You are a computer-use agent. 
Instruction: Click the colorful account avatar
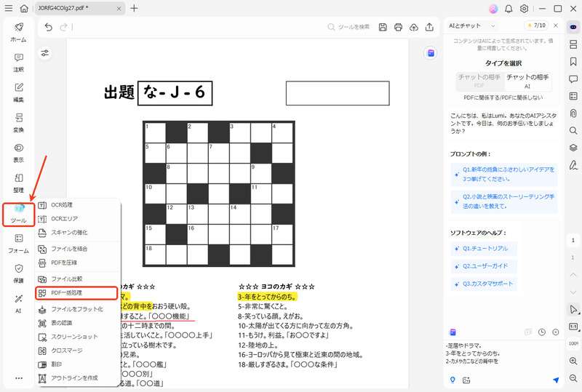(493, 9)
